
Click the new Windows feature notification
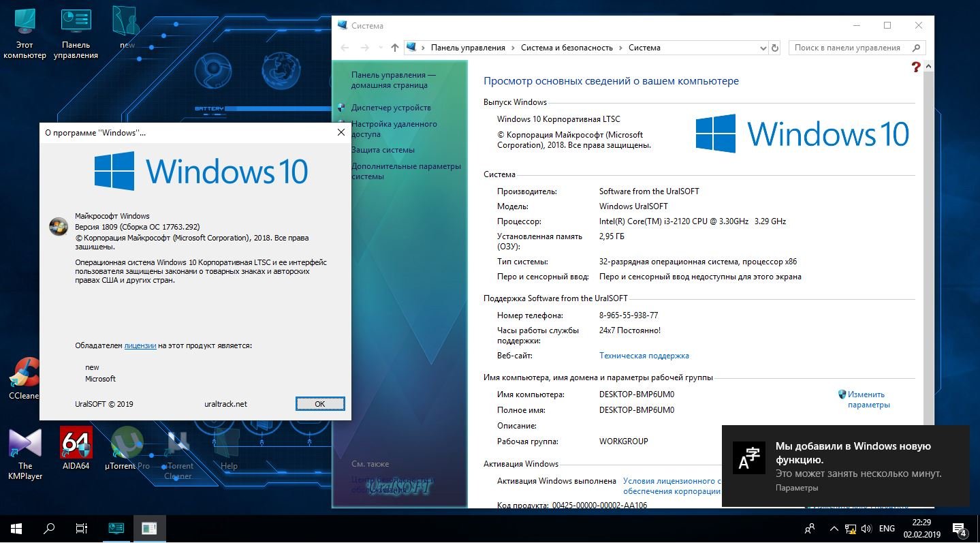(845, 466)
